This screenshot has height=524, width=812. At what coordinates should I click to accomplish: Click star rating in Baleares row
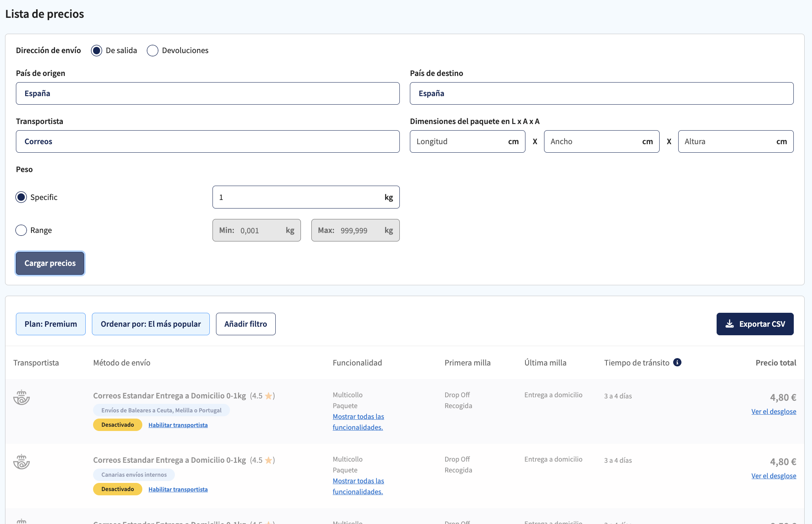tap(263, 396)
